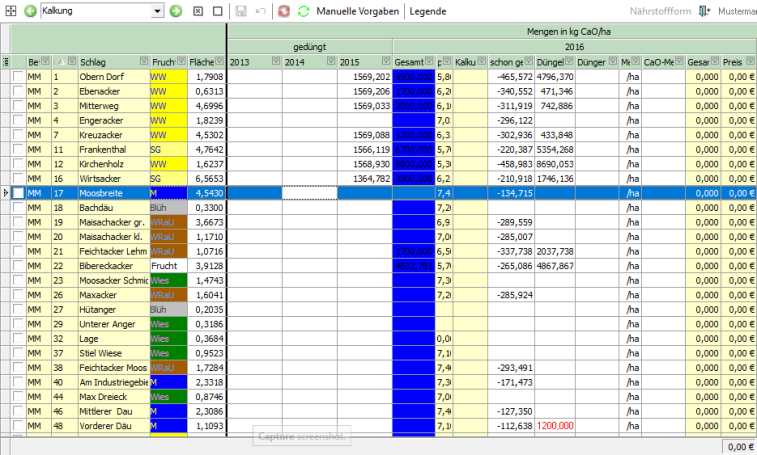Click the row indicator arrow for Moosbreite

pyautogui.click(x=5, y=193)
